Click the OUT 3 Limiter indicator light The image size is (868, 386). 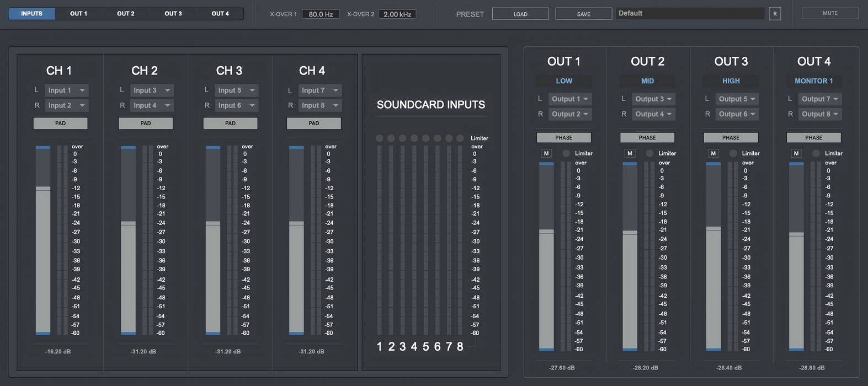(x=733, y=153)
